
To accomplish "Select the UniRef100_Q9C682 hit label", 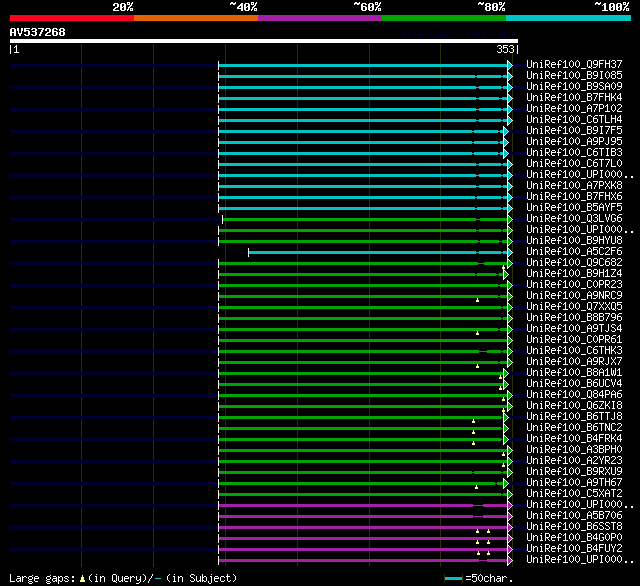I will pyautogui.click(x=574, y=263).
